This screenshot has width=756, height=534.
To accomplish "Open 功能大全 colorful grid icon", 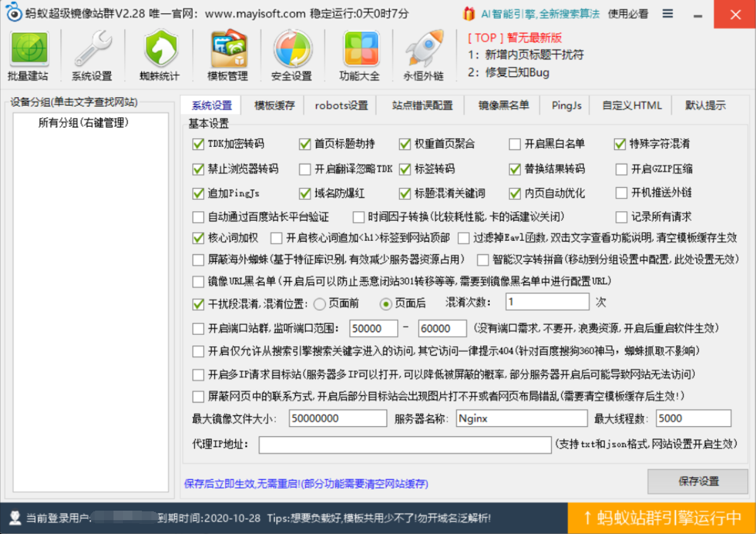I will [359, 50].
